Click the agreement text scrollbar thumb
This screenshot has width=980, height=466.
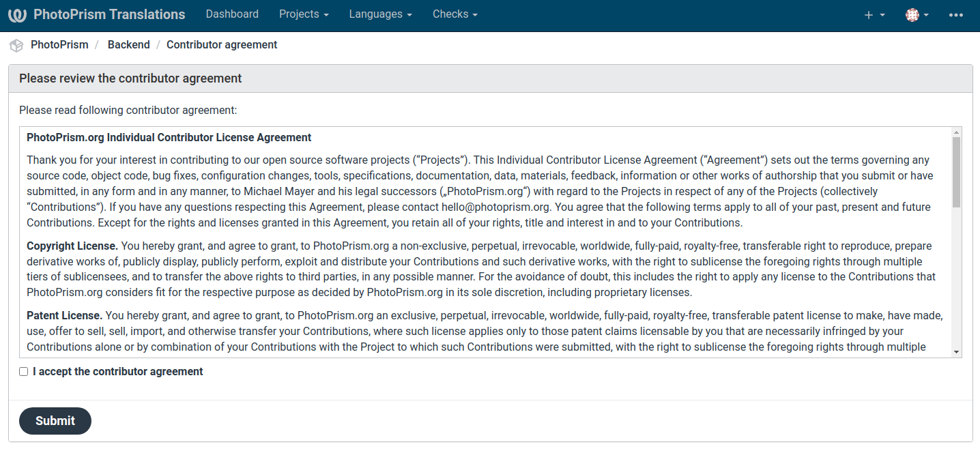tap(956, 172)
